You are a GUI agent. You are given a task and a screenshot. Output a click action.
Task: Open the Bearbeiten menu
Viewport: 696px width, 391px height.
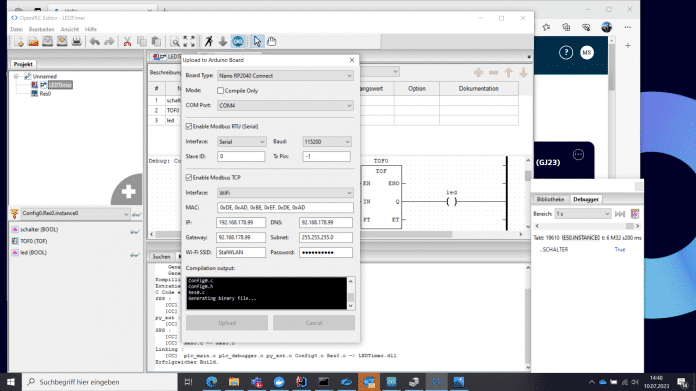[x=41, y=29]
